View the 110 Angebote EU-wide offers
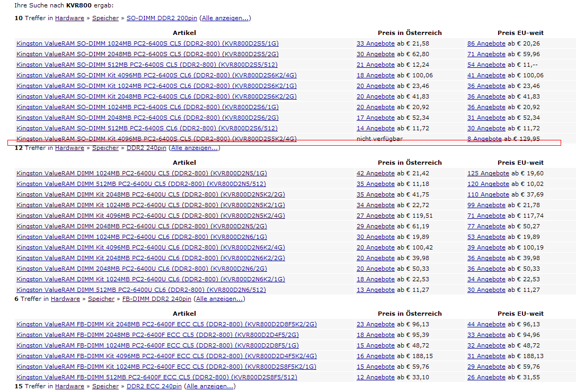The image size is (576, 392). pos(488,195)
